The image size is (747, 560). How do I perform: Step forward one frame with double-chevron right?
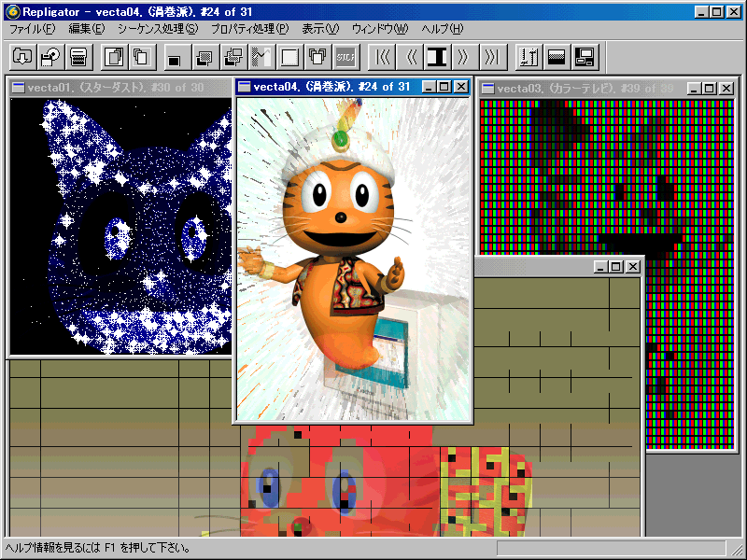(464, 57)
